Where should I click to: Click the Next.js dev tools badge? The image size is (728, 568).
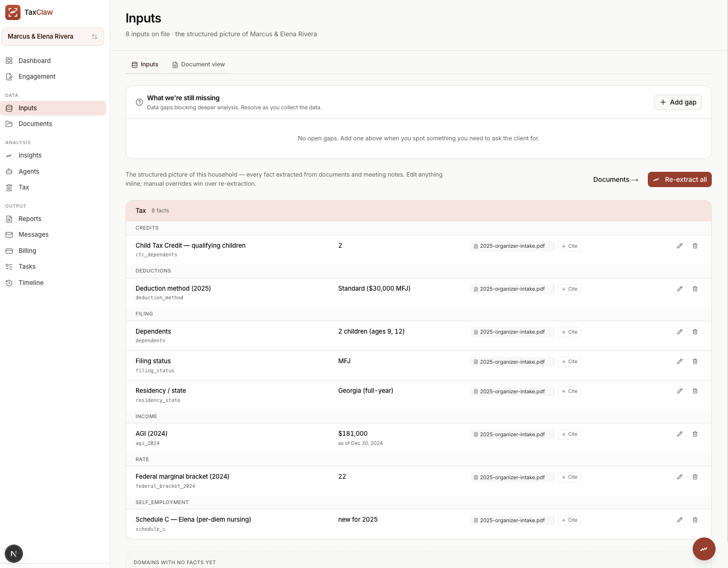pyautogui.click(x=13, y=554)
